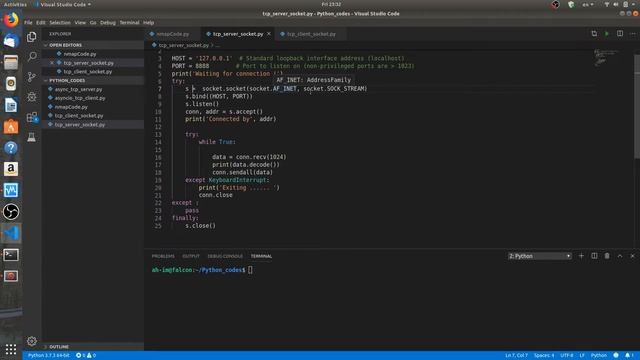Switch to the nmapCode.py editor tab
The image size is (640, 360).
tap(172, 34)
